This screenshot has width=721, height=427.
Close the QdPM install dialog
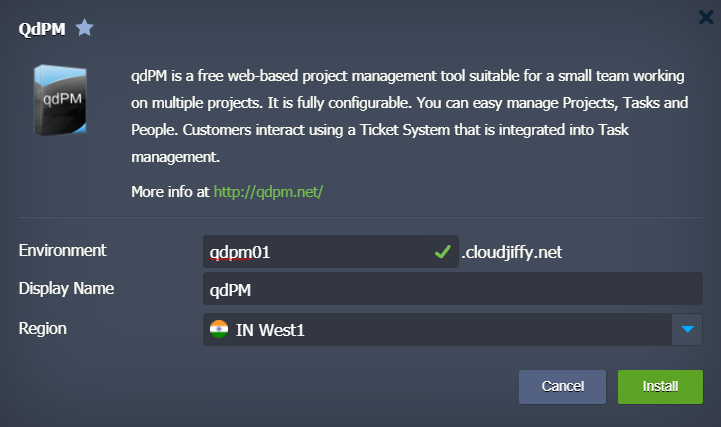(706, 15)
